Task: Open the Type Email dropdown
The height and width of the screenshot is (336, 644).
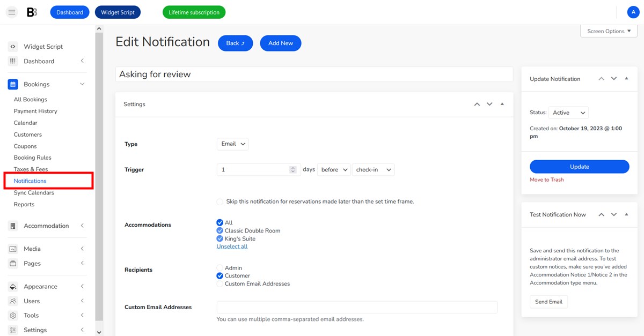Action: click(x=232, y=144)
